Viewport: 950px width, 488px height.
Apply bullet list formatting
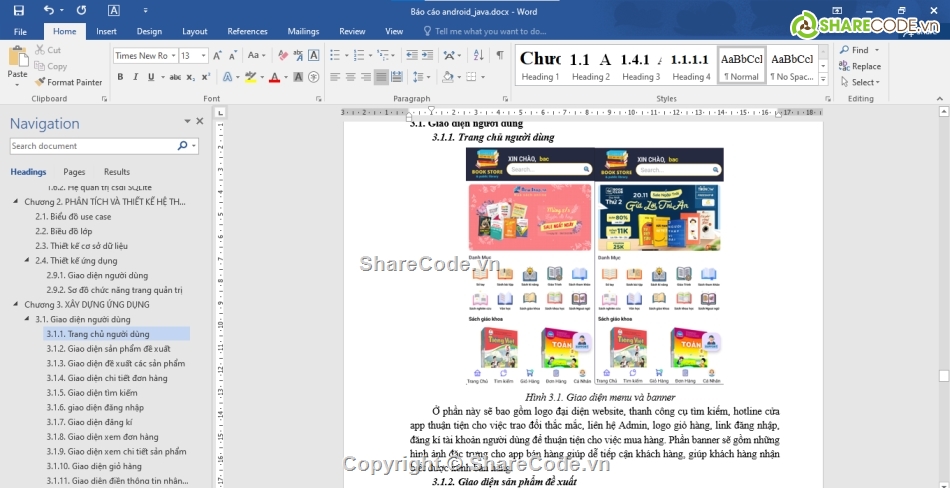[x=335, y=56]
